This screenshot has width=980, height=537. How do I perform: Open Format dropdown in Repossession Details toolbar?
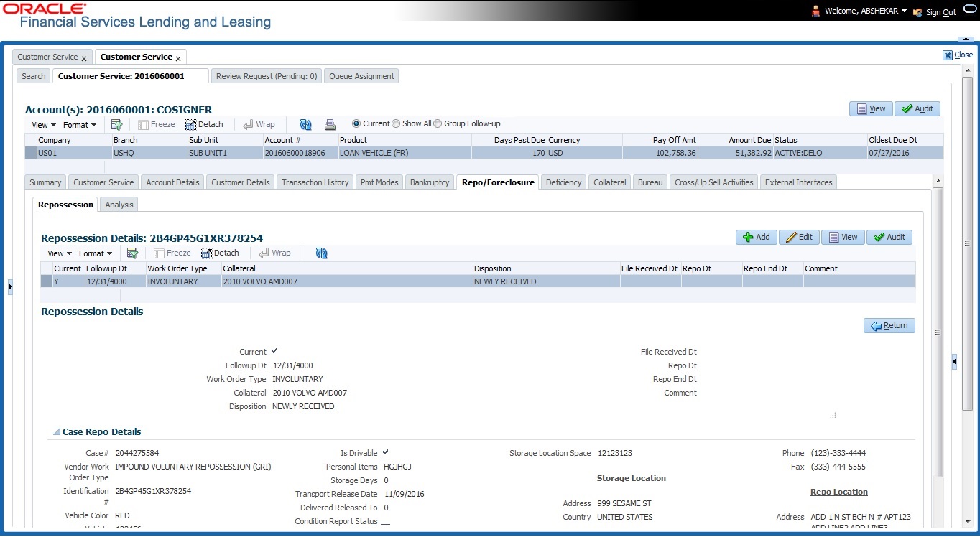pos(95,253)
